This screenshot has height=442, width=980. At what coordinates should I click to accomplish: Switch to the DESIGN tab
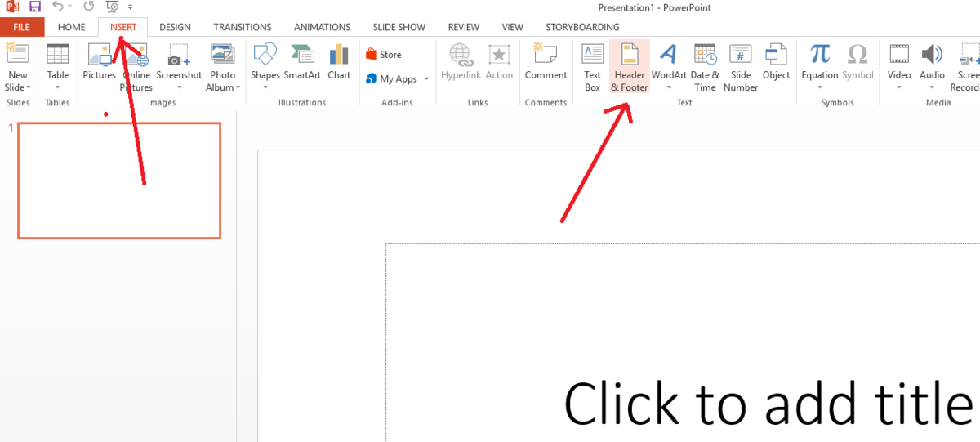point(175,27)
